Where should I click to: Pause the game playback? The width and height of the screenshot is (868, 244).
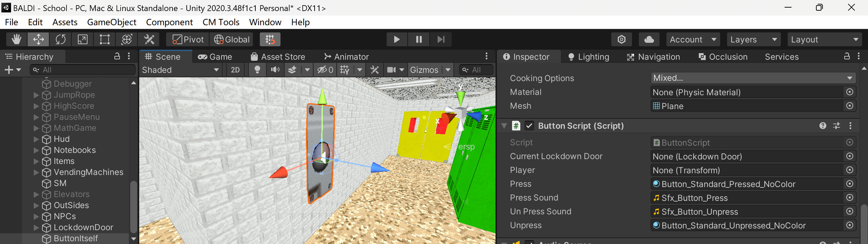(419, 39)
